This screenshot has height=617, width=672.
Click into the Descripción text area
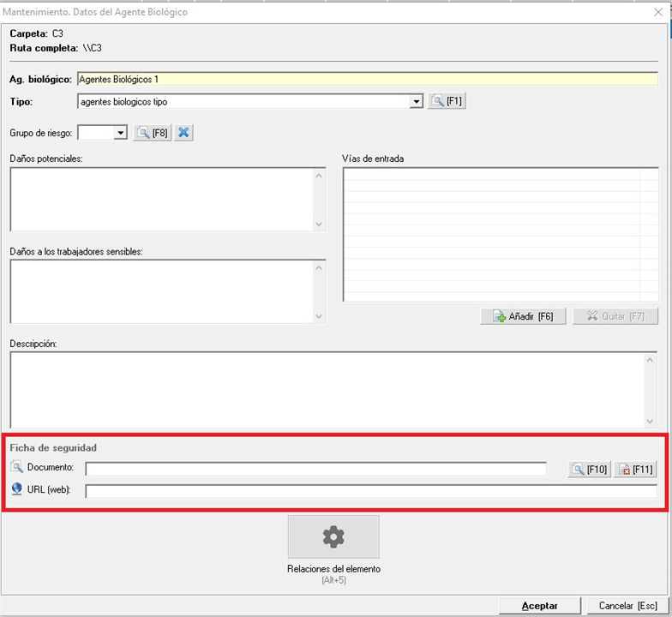point(327,390)
